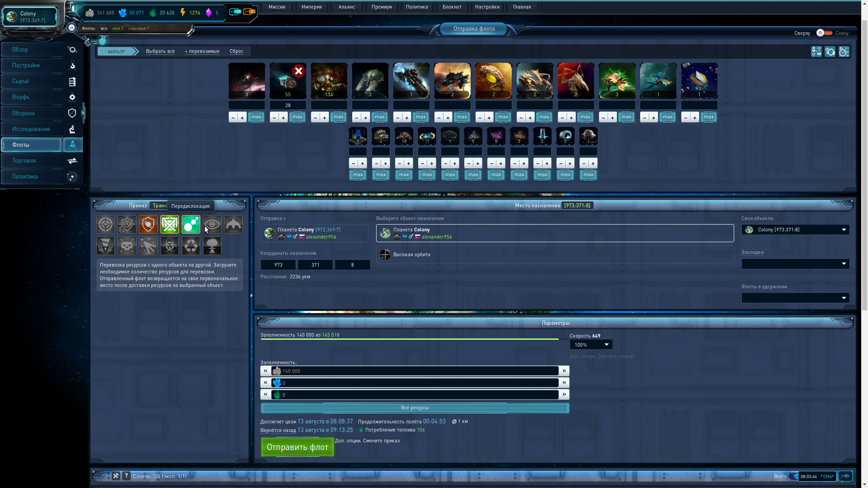Image resolution: width=868 pixels, height=488 pixels.
Task: Open the chat messages icon showing 208
Action: pyautogui.click(x=235, y=12)
